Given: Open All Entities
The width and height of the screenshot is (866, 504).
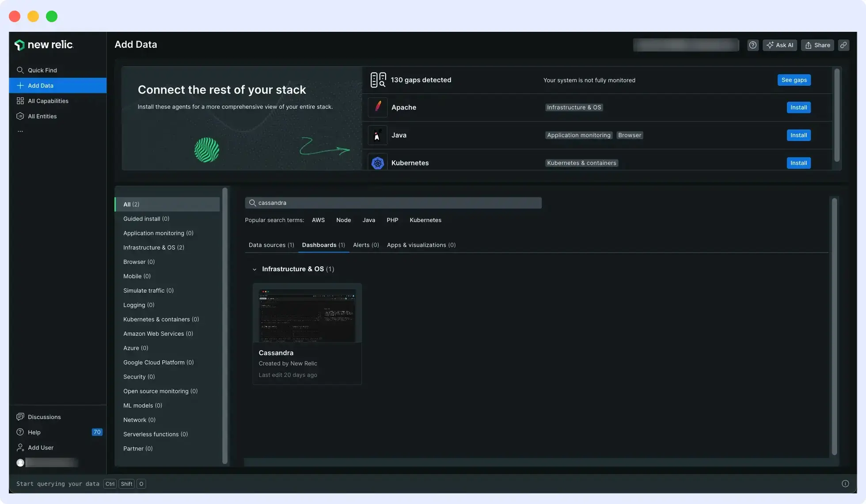Looking at the screenshot, I should 42,116.
